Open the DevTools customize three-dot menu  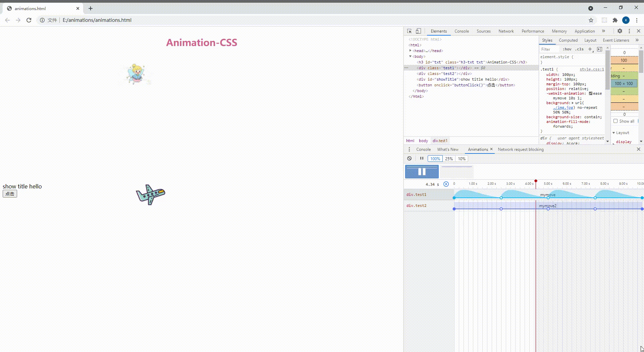pyautogui.click(x=629, y=31)
